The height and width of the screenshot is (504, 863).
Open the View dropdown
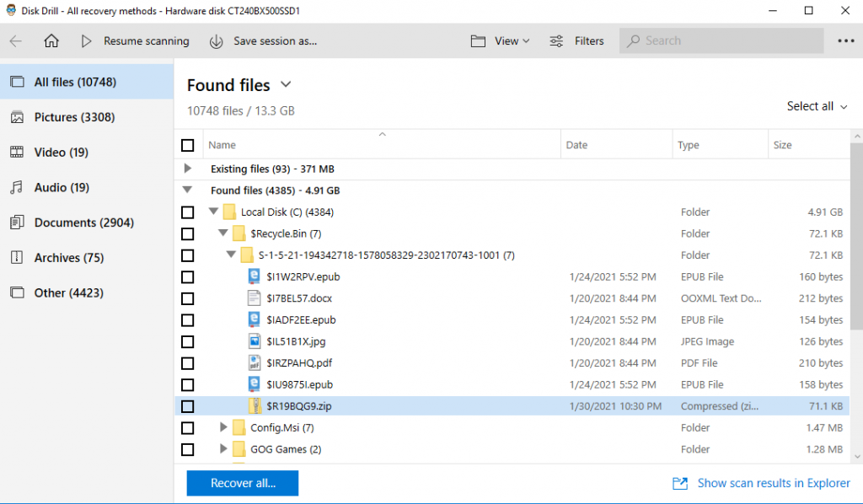[501, 41]
